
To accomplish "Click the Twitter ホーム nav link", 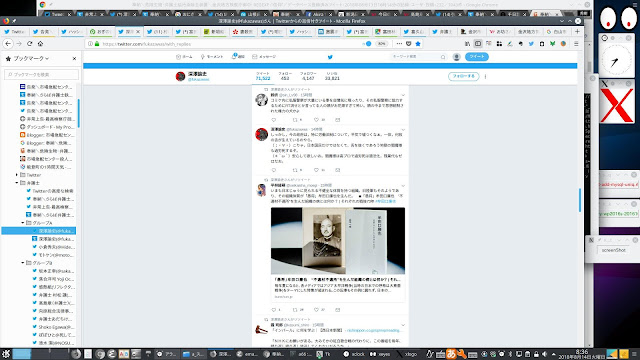I will click(184, 57).
